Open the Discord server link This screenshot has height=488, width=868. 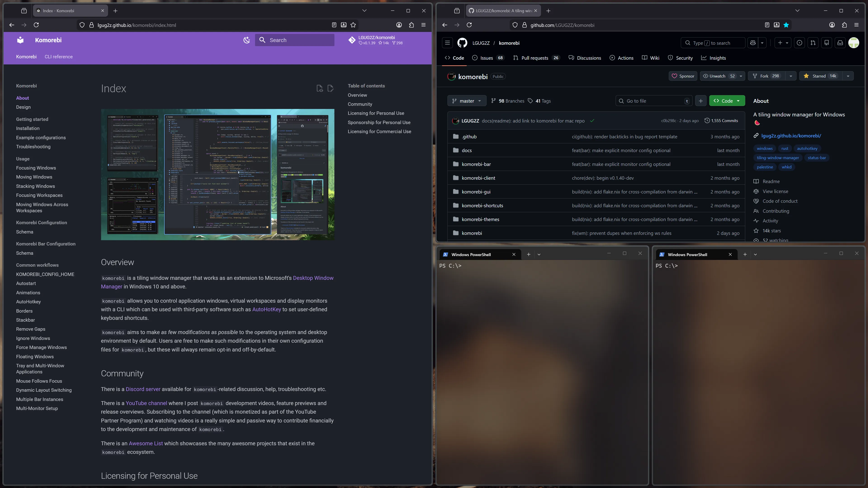[x=143, y=389]
